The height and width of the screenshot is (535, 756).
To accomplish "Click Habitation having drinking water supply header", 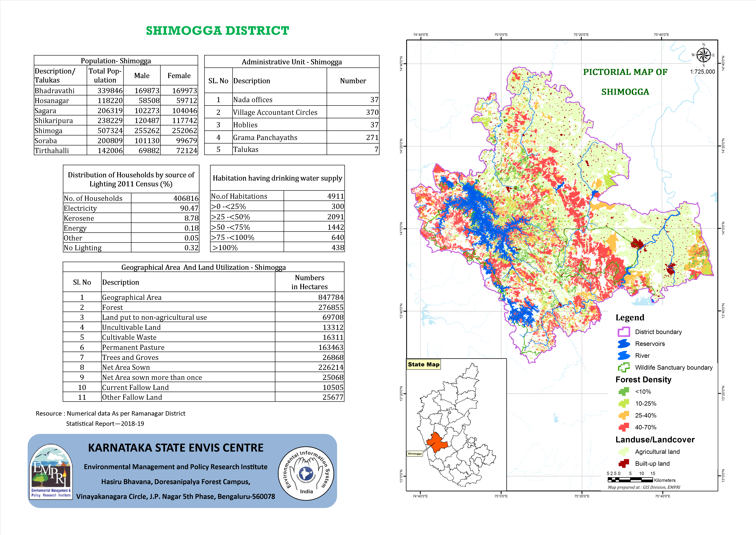I will click(277, 178).
